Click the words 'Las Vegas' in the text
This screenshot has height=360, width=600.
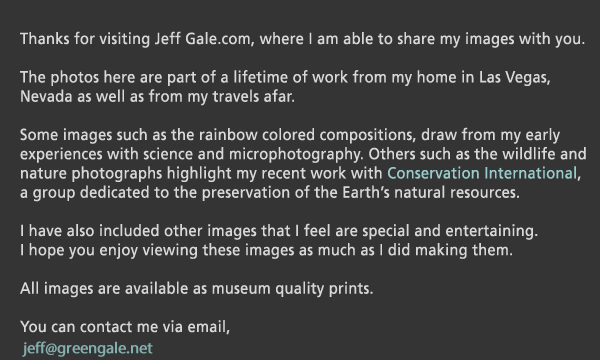pos(514,78)
